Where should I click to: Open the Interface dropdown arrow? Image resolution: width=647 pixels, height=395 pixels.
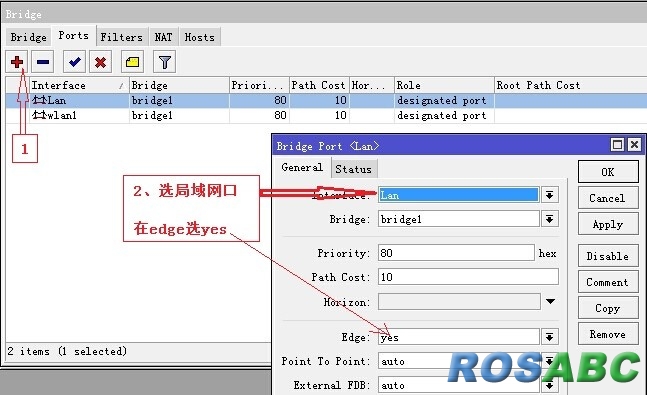pyautogui.click(x=550, y=195)
